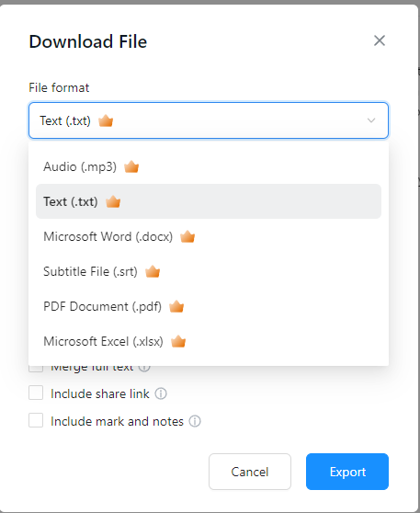
Task: Select PDF Document (.pdf) option
Action: [209, 306]
